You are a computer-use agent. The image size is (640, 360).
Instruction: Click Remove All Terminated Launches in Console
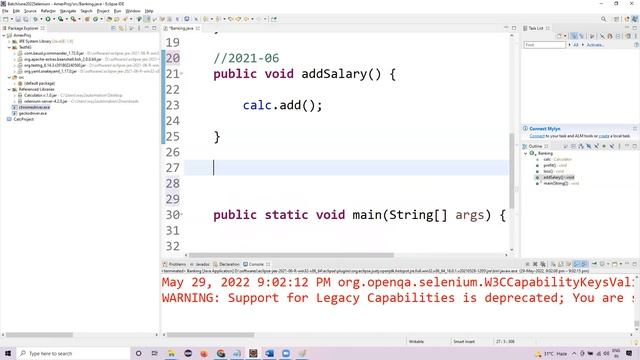543,264
